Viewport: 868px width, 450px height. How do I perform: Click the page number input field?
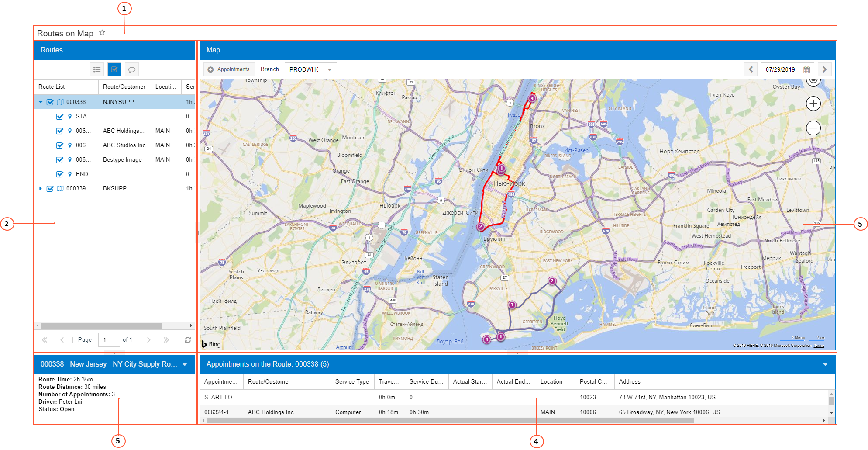(x=109, y=340)
